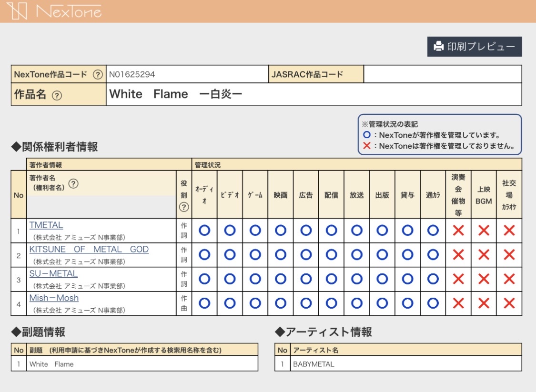Click TMETAL's オーディオ circle status icon
The image size is (536, 392).
click(204, 231)
